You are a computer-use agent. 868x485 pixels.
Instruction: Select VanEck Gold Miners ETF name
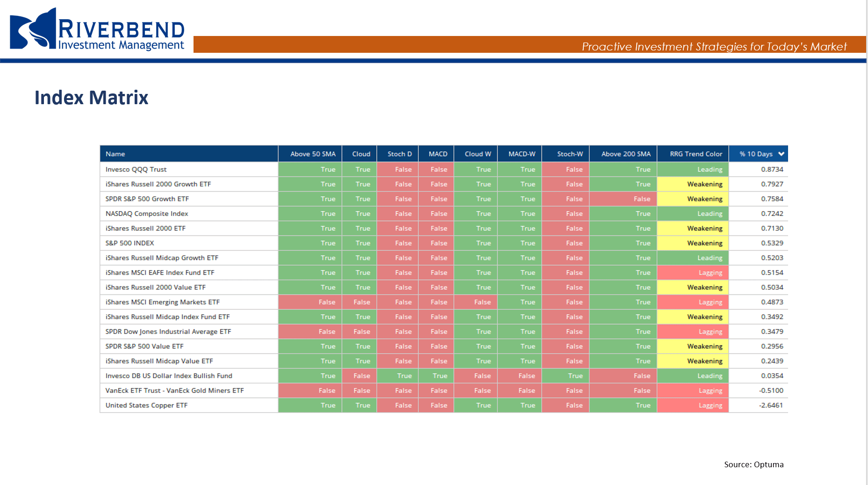click(175, 390)
